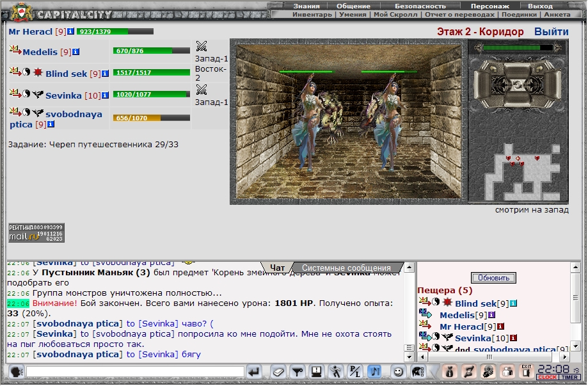Focus the chat message input field
Screen dimensions: 588x386
tap(135, 372)
